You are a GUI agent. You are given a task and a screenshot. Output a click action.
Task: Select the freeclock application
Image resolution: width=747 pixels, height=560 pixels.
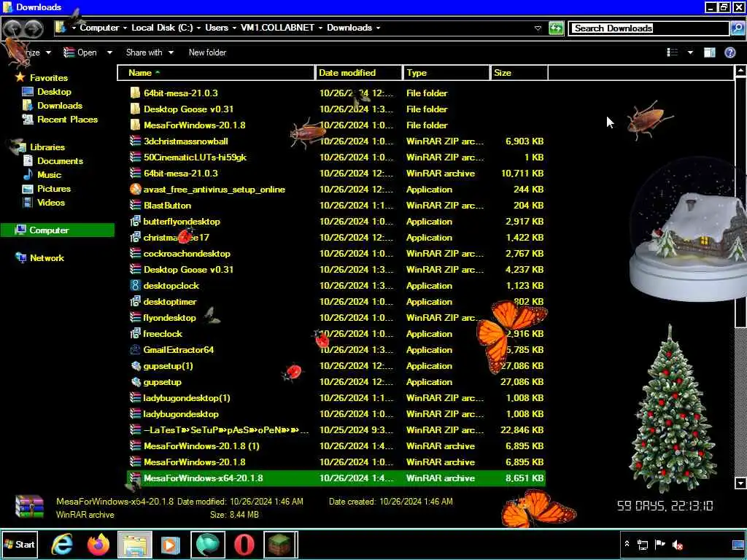(163, 333)
